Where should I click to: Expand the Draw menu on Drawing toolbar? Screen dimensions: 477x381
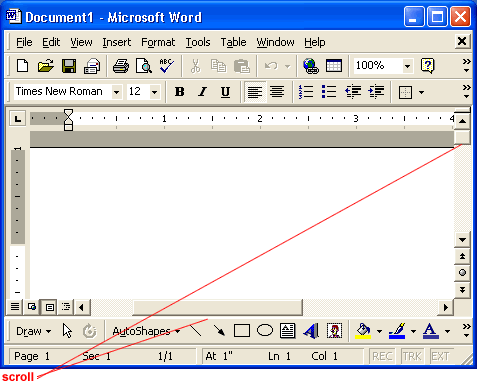pos(33,331)
